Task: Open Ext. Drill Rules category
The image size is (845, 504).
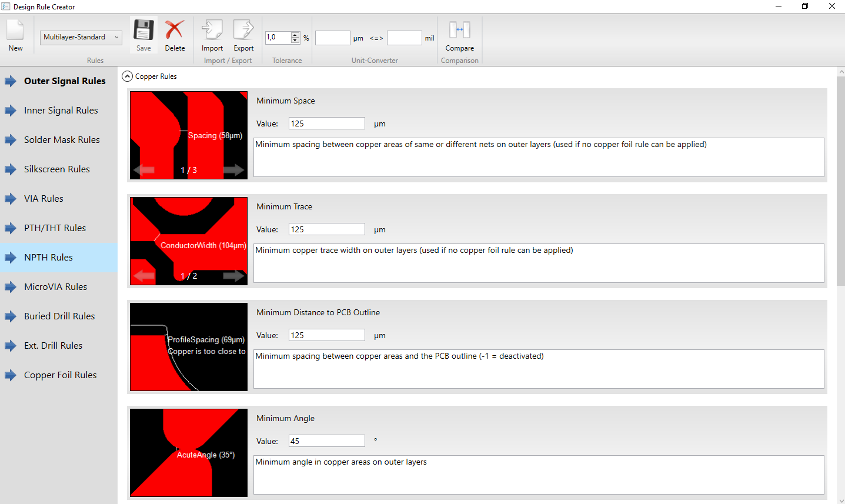Action: [x=59, y=346]
